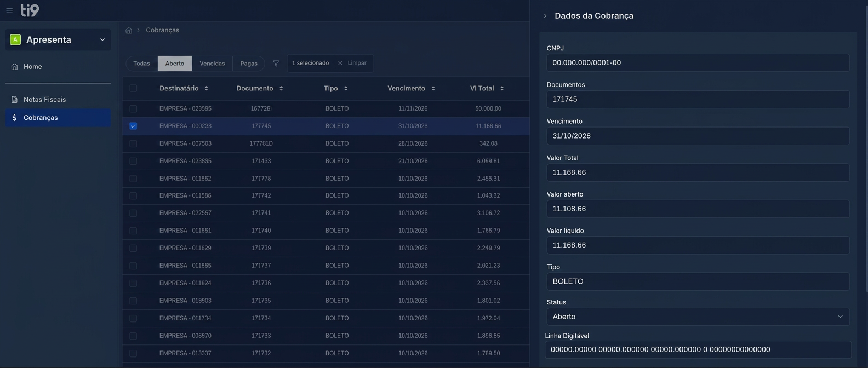Image resolution: width=868 pixels, height=368 pixels.
Task: Collapse the Dados da Cobrança panel
Action: pyautogui.click(x=545, y=16)
